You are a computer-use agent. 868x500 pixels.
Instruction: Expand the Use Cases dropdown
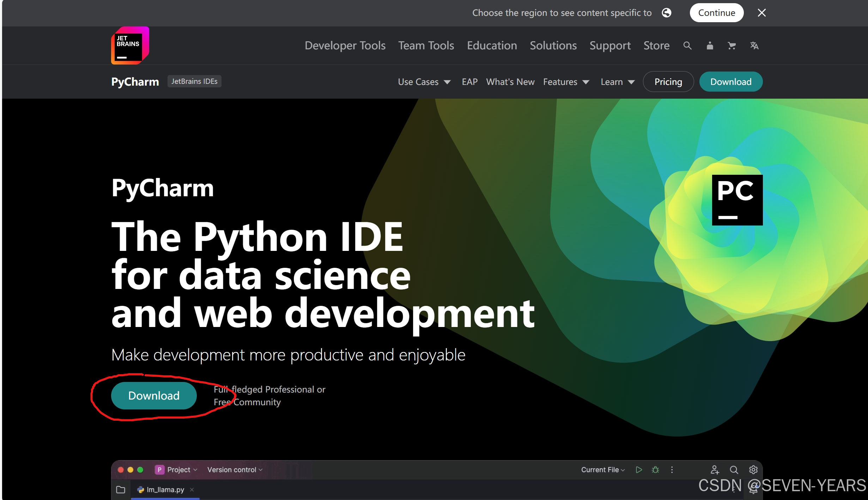click(x=424, y=82)
